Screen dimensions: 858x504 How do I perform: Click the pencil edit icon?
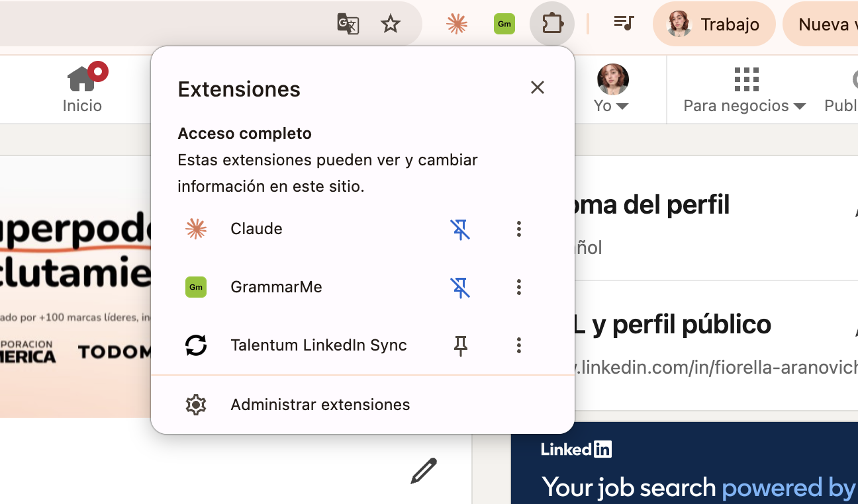[x=424, y=470]
